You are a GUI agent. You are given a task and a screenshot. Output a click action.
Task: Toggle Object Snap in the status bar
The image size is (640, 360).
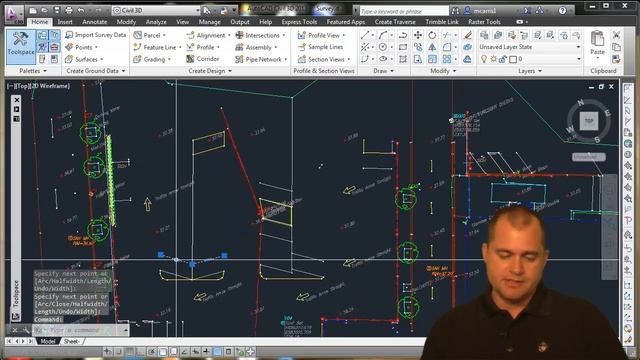(x=162, y=351)
